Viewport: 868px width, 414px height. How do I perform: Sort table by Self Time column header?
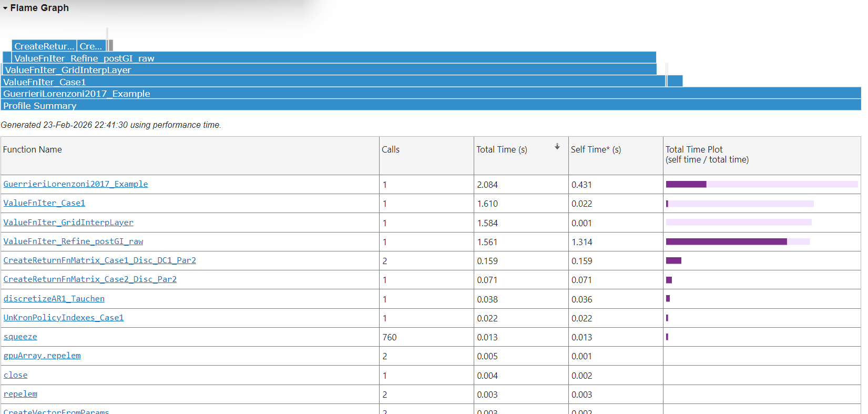point(596,150)
